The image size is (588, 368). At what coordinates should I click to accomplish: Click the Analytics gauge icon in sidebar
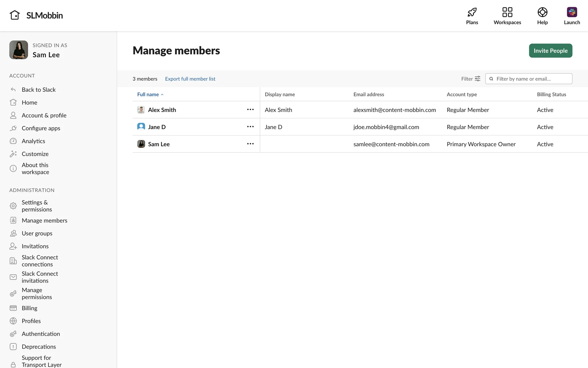tap(13, 141)
